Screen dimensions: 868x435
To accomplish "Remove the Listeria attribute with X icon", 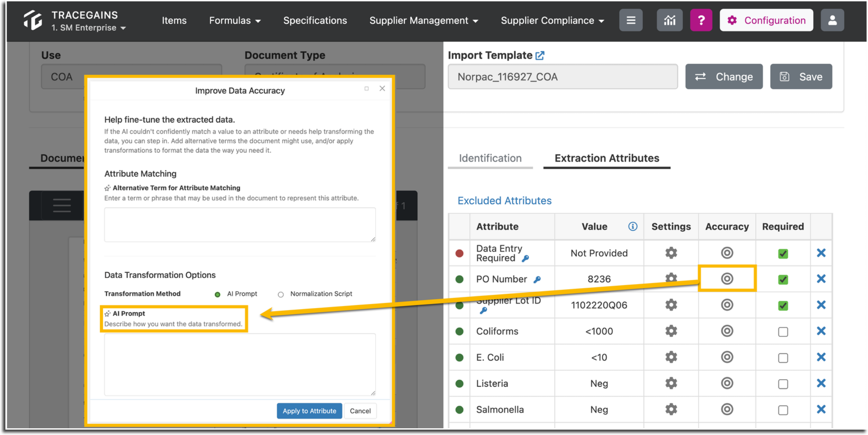I will click(x=821, y=383).
